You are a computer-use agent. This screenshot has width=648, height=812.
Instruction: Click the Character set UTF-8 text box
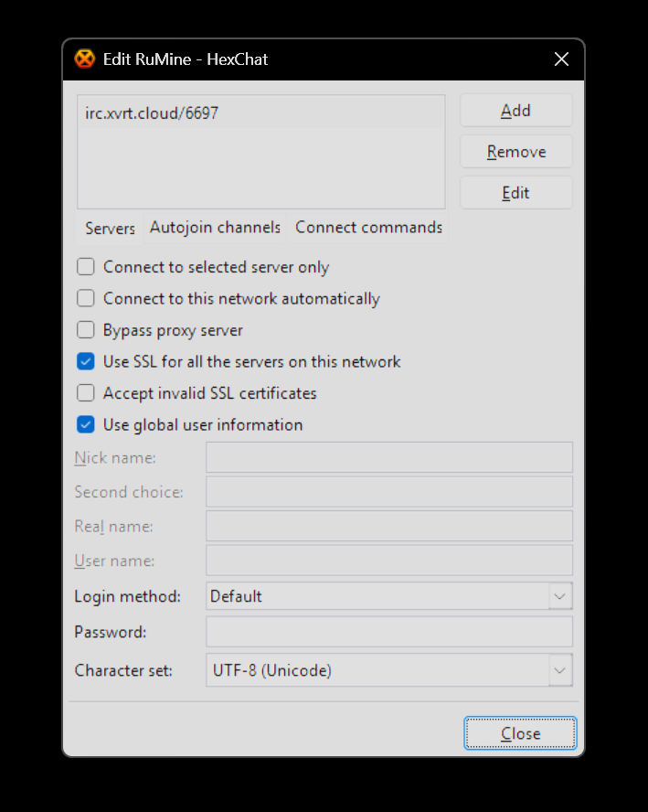(377, 670)
